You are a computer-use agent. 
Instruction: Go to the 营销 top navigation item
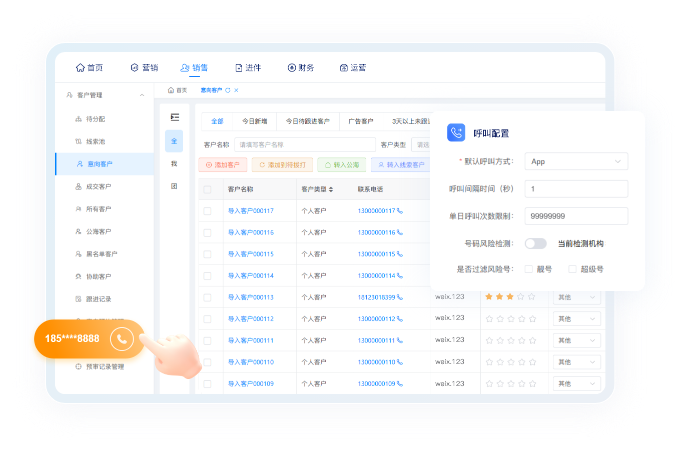click(x=144, y=67)
